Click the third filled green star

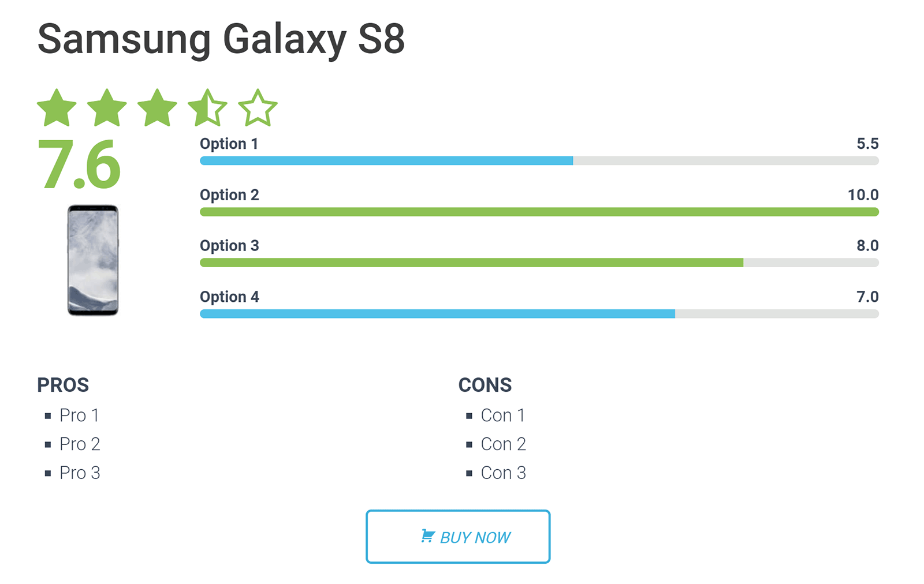click(x=157, y=108)
